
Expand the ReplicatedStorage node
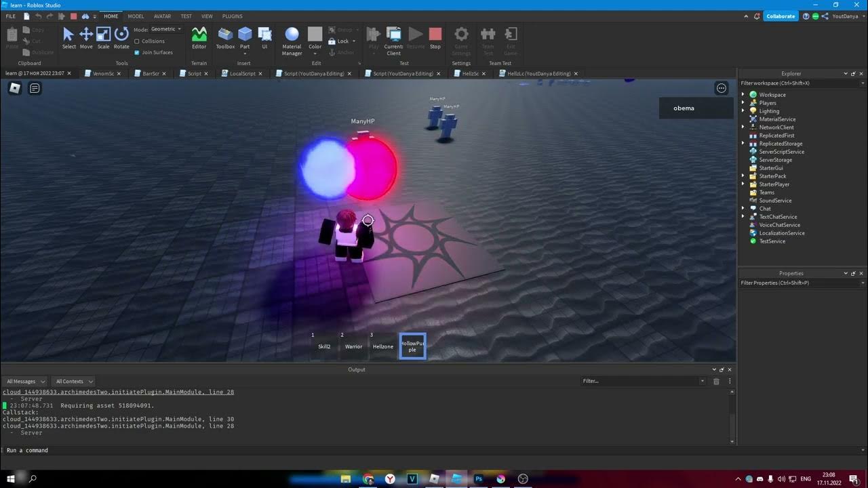(743, 144)
